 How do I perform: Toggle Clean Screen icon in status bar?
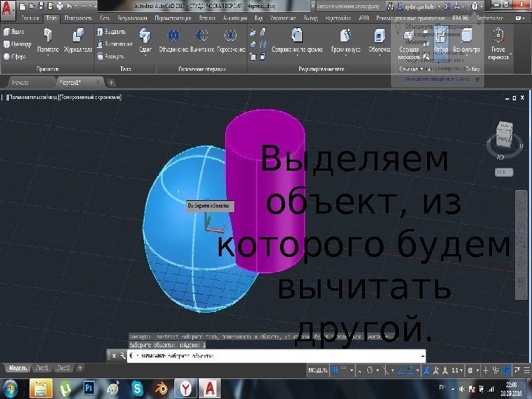pyautogui.click(x=517, y=370)
